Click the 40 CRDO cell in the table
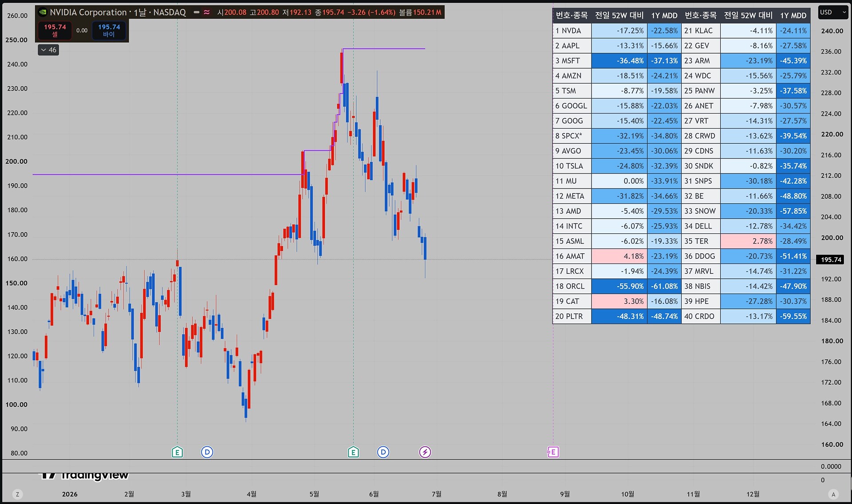Screen dimensions: 852x504 click(x=701, y=316)
